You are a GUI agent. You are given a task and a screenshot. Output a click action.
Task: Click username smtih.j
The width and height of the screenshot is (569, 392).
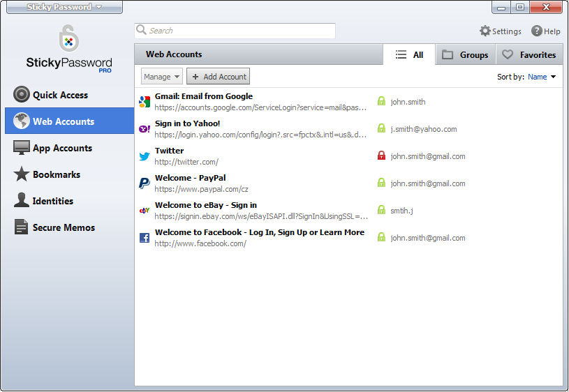(401, 211)
